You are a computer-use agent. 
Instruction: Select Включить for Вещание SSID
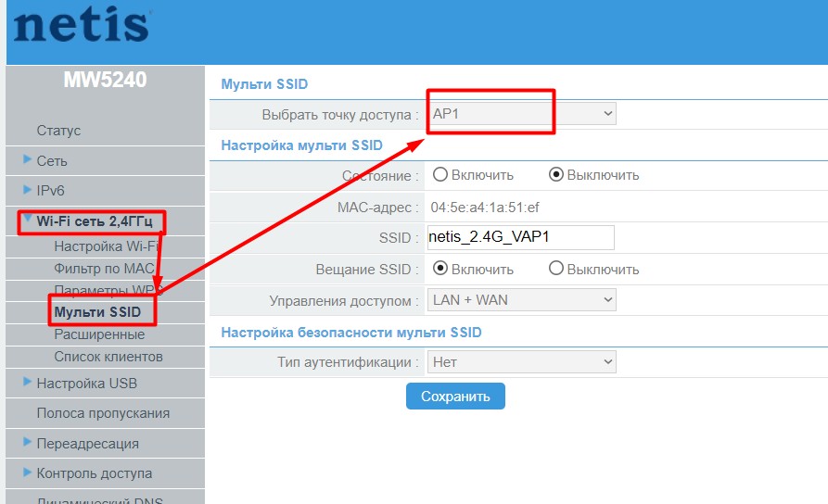pos(440,268)
